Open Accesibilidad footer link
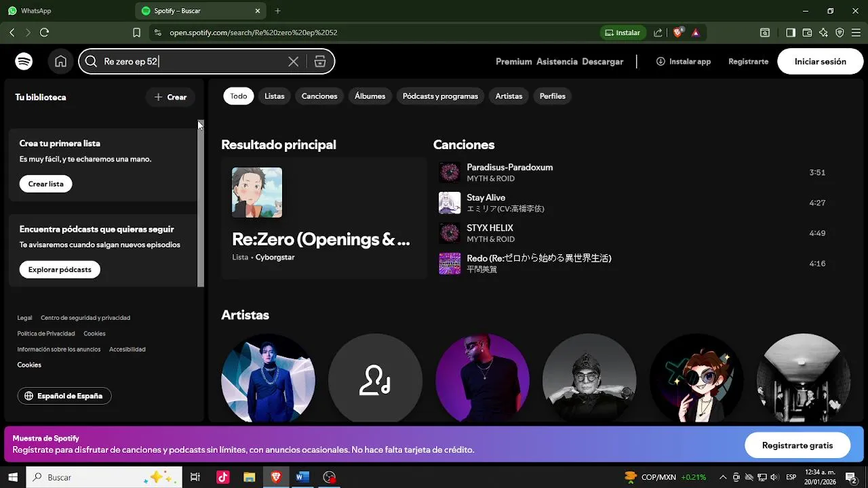This screenshot has width=868, height=488. tap(127, 349)
